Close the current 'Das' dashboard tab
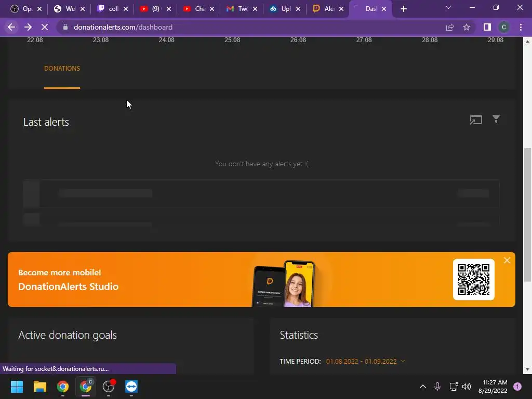The image size is (532, 399). click(x=384, y=9)
